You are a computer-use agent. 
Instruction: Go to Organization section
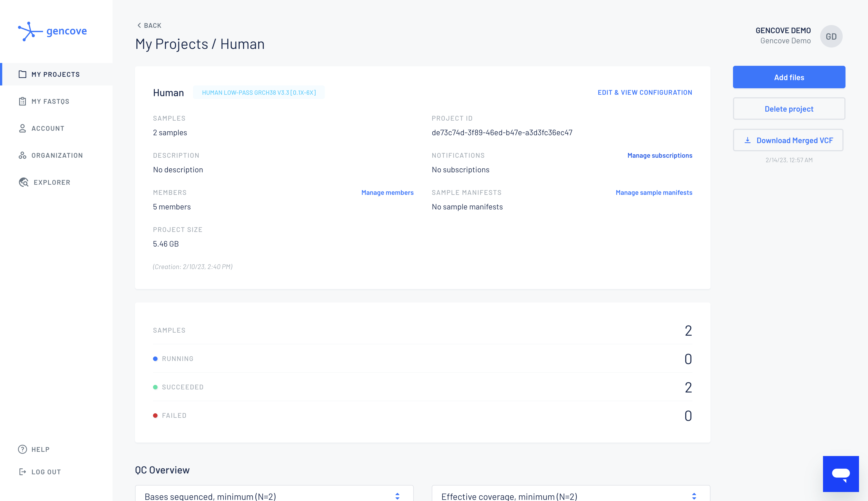56,155
